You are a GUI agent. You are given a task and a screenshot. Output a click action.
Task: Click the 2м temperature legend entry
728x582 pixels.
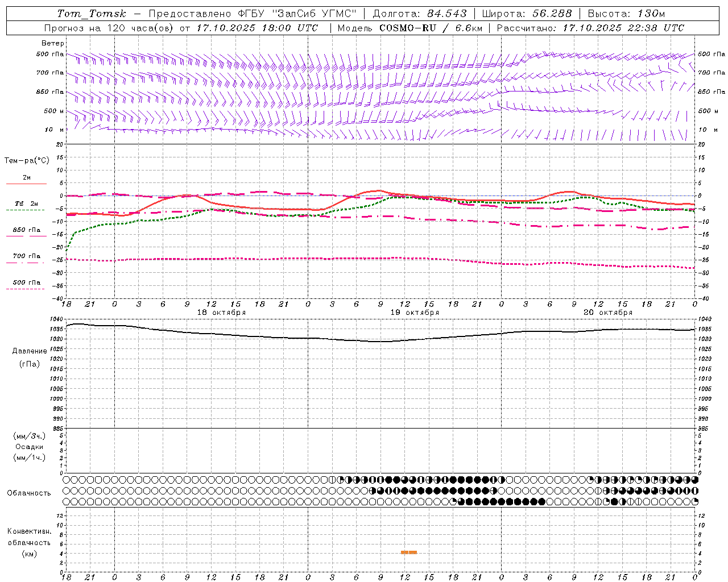click(x=27, y=180)
